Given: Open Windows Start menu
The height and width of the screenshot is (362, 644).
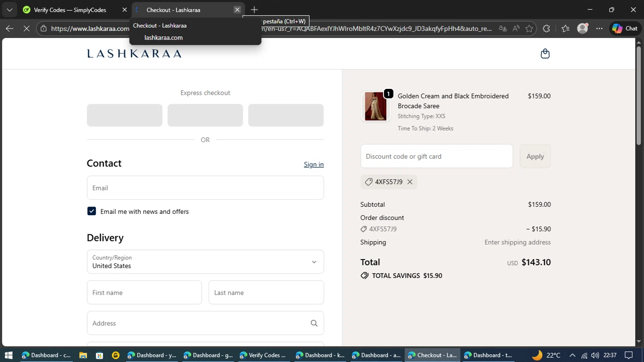Looking at the screenshot, I should pyautogui.click(x=9, y=355).
